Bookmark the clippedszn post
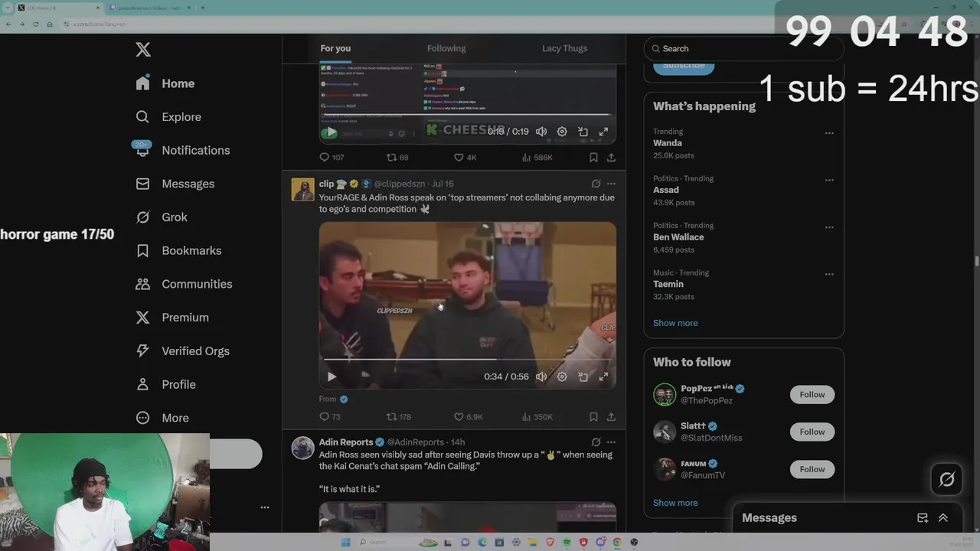The image size is (980, 551). coord(593,417)
